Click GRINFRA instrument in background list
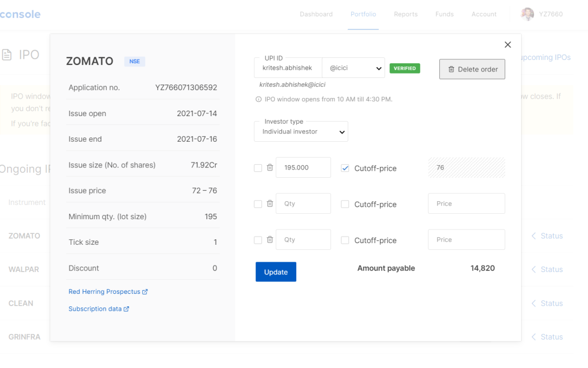Image resolution: width=588 pixels, height=368 pixels. click(x=24, y=337)
